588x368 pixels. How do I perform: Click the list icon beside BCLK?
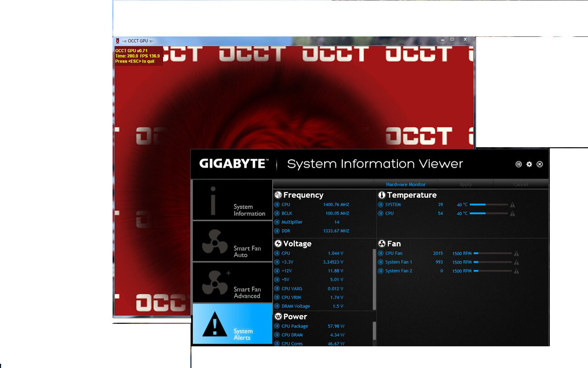277,213
